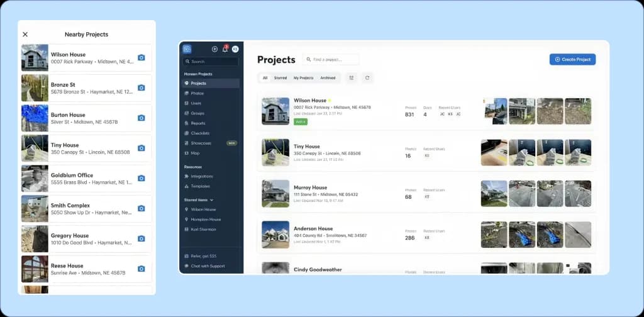The height and width of the screenshot is (317, 644).
Task: Collapse the Starred Items section chevron
Action: tap(212, 200)
